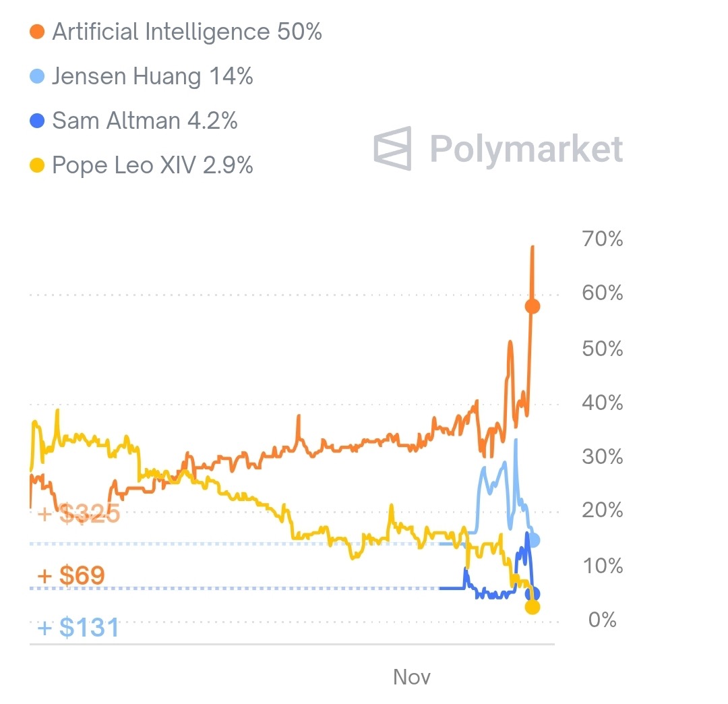This screenshot has height=704, width=728.
Task: Select the dark blue Sam Altman legend dot
Action: (38, 121)
